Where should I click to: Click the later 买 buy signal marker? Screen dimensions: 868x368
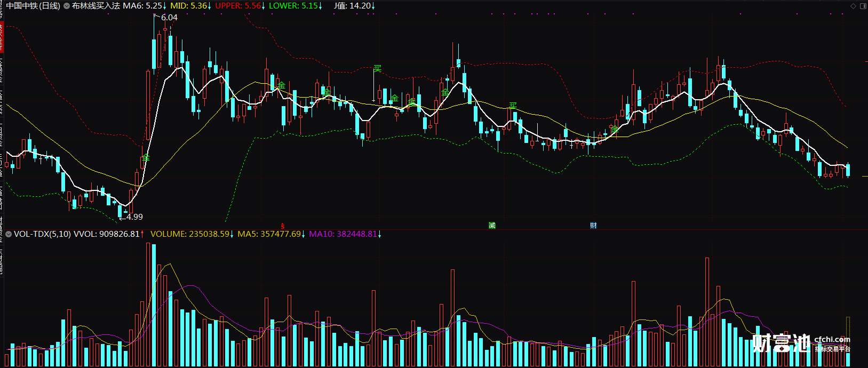coord(513,106)
